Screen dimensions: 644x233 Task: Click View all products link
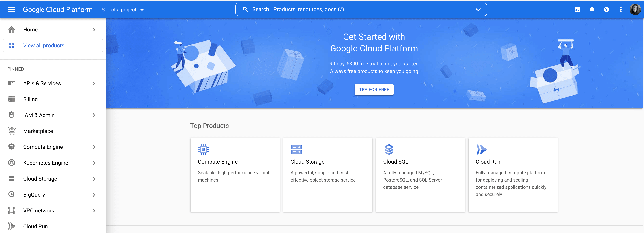pyautogui.click(x=44, y=46)
